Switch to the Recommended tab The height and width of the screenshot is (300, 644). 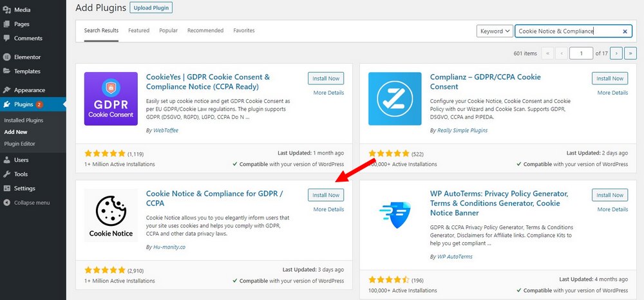coord(205,30)
